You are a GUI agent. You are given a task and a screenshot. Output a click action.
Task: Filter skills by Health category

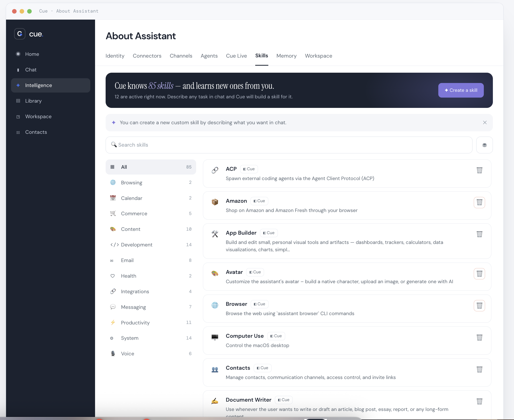pyautogui.click(x=151, y=276)
